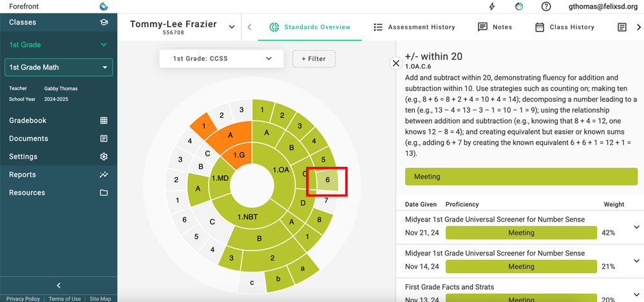644x302 pixels.
Task: Click the lightning bolt icon in header
Action: [x=493, y=7]
